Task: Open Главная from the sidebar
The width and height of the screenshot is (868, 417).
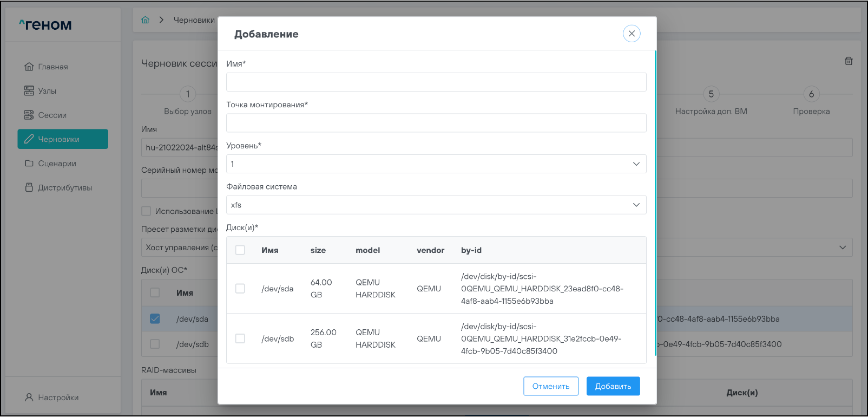Action: [52, 67]
